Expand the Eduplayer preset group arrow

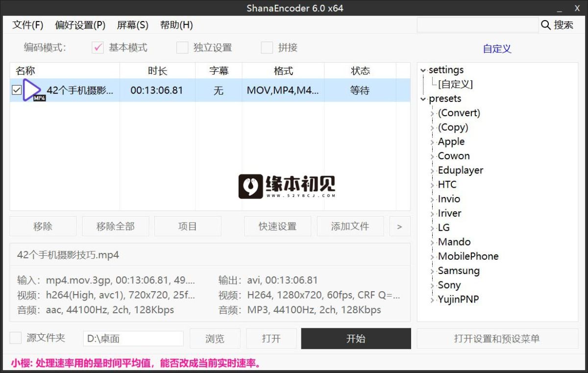click(x=433, y=171)
